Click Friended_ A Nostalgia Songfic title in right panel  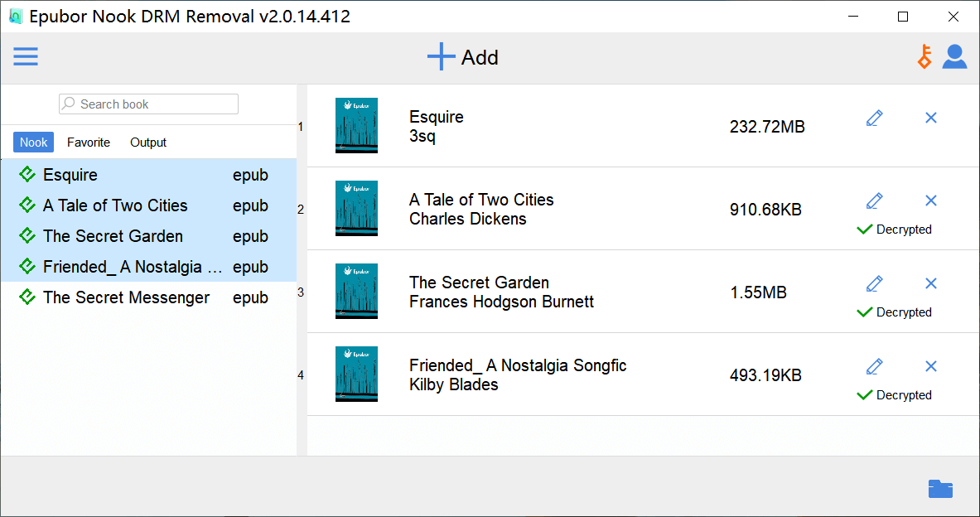(518, 365)
